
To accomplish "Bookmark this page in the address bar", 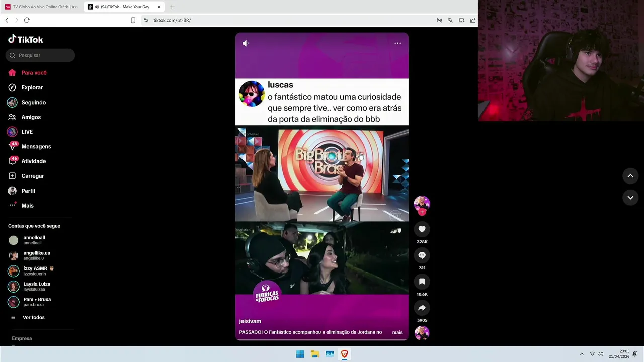I will [133, 20].
